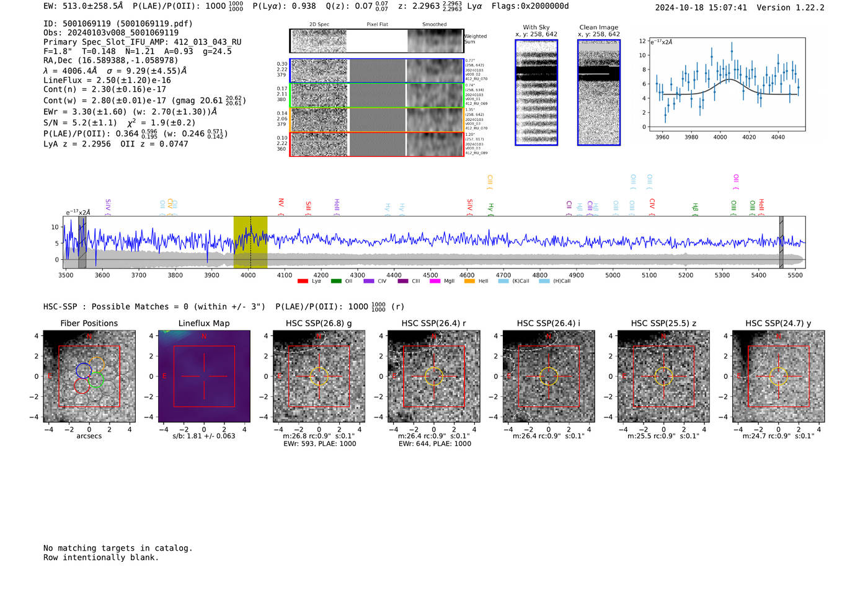
Task: Click the blue fiber circle in Fiber Positions
Action: click(x=84, y=370)
